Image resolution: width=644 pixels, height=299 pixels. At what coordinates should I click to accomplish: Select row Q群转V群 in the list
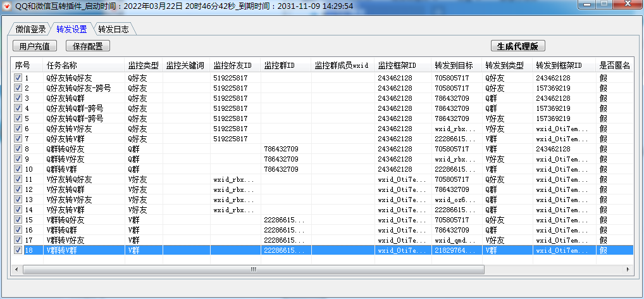[x=65, y=169]
